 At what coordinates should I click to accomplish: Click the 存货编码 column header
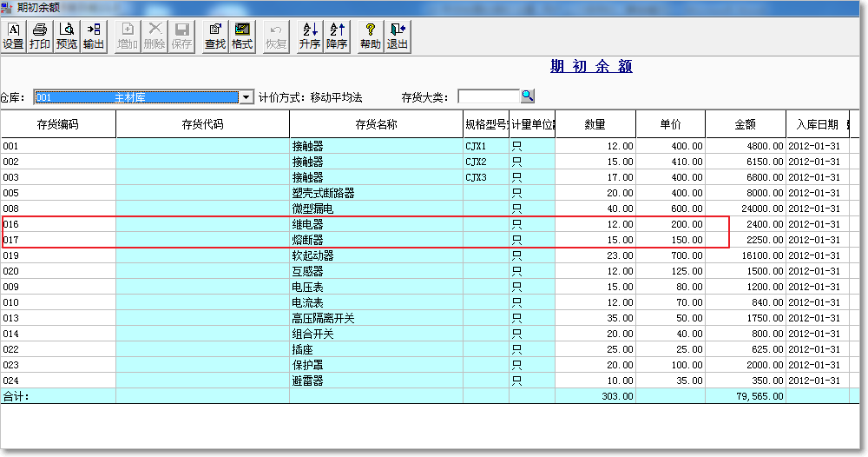[58, 124]
